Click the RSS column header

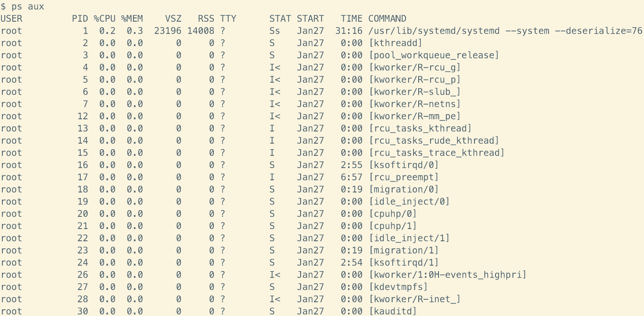(206, 19)
